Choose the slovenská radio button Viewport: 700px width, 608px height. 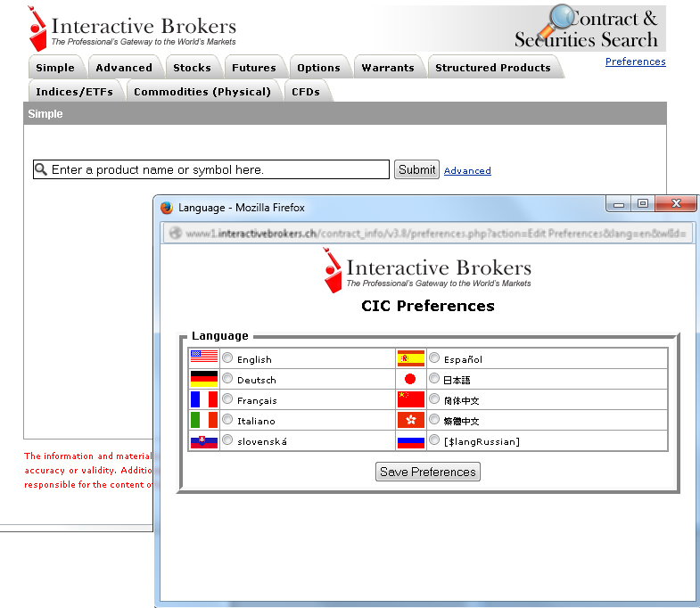(x=227, y=440)
